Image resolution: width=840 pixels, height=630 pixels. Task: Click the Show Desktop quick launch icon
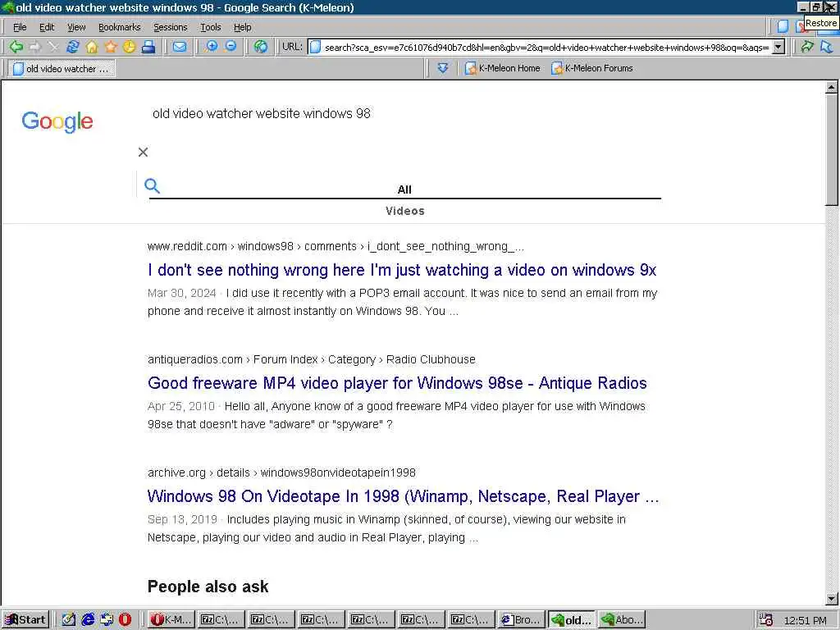[107, 620]
